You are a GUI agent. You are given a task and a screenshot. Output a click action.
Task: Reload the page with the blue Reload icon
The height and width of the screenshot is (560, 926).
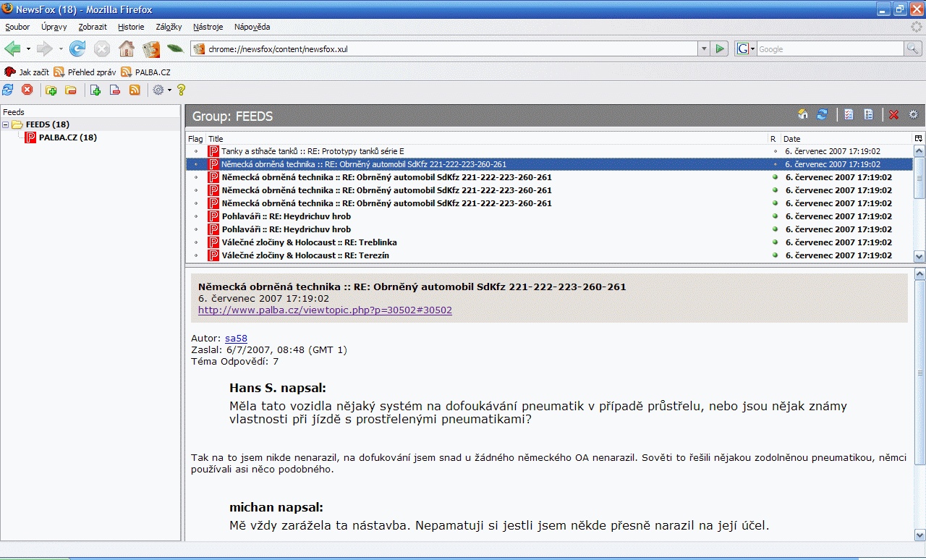(x=77, y=48)
